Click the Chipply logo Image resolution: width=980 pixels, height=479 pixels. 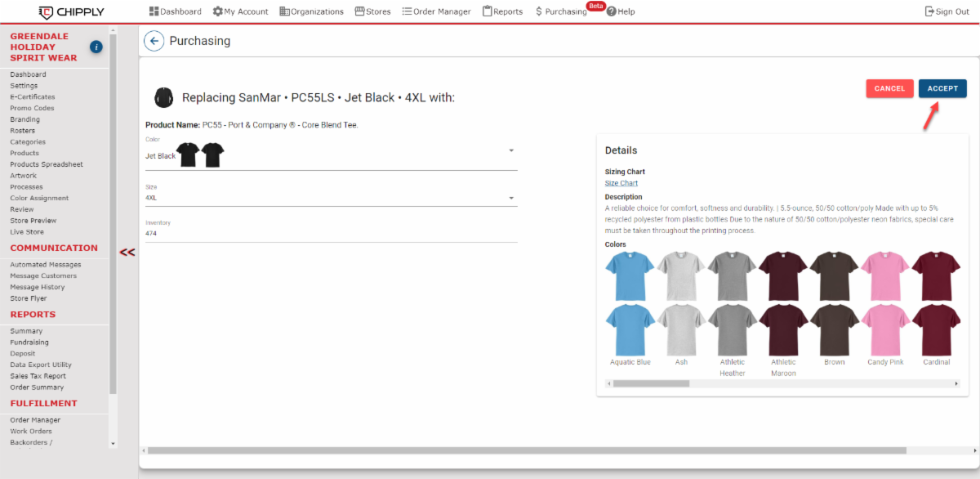(x=71, y=11)
